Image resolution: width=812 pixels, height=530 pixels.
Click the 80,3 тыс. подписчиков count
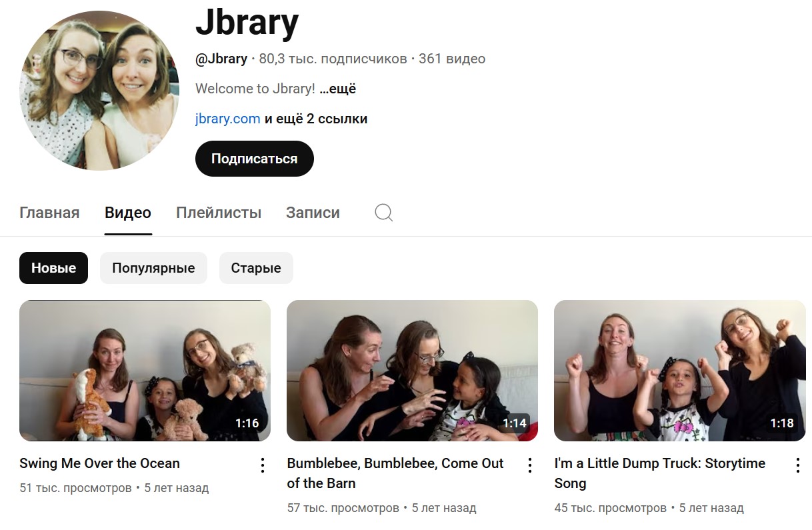pos(333,59)
